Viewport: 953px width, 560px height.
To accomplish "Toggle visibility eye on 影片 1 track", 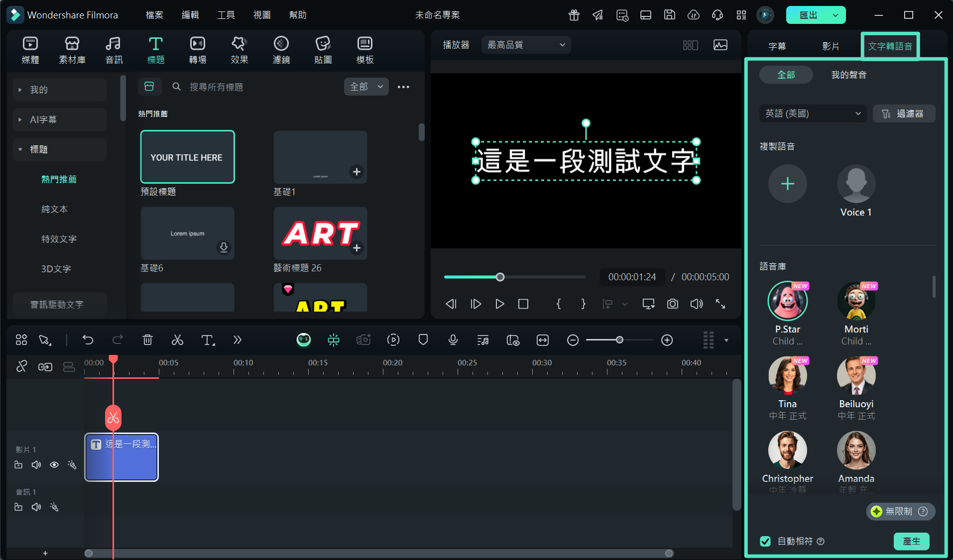I will click(54, 464).
